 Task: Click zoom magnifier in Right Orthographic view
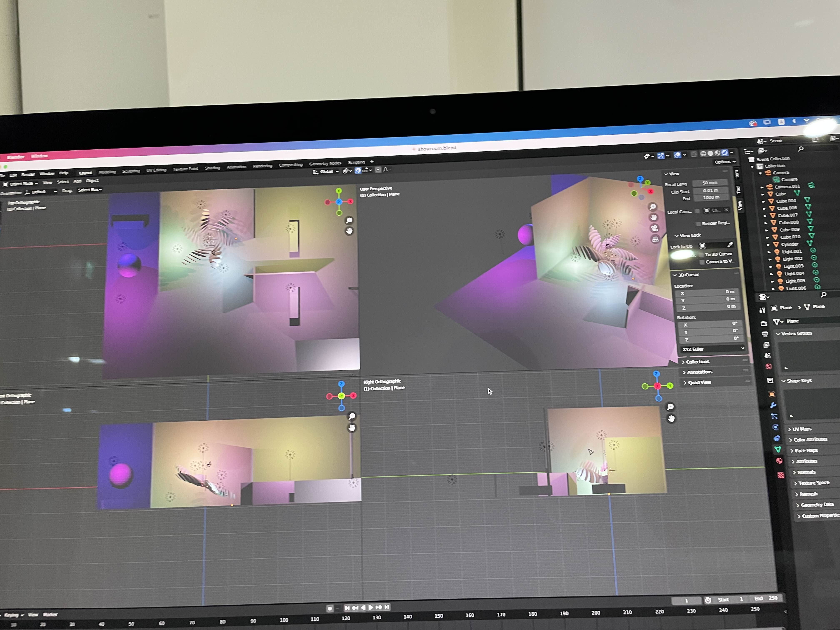pos(670,407)
